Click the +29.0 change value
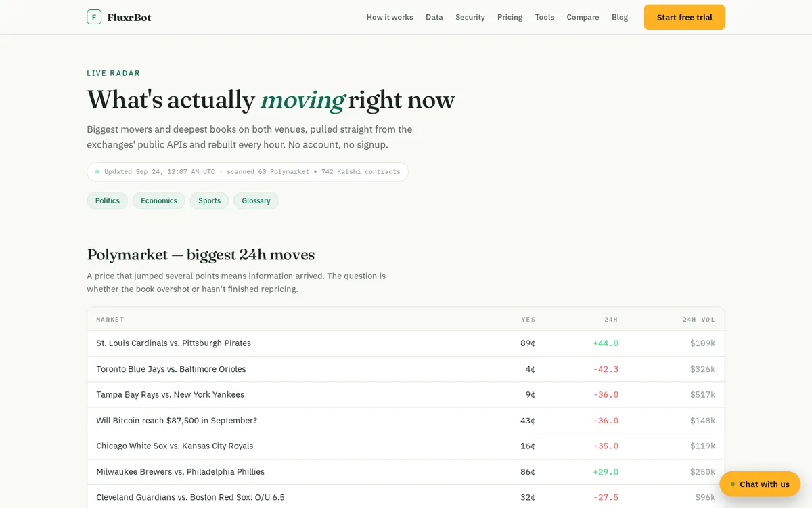This screenshot has width=812, height=508. [x=606, y=472]
